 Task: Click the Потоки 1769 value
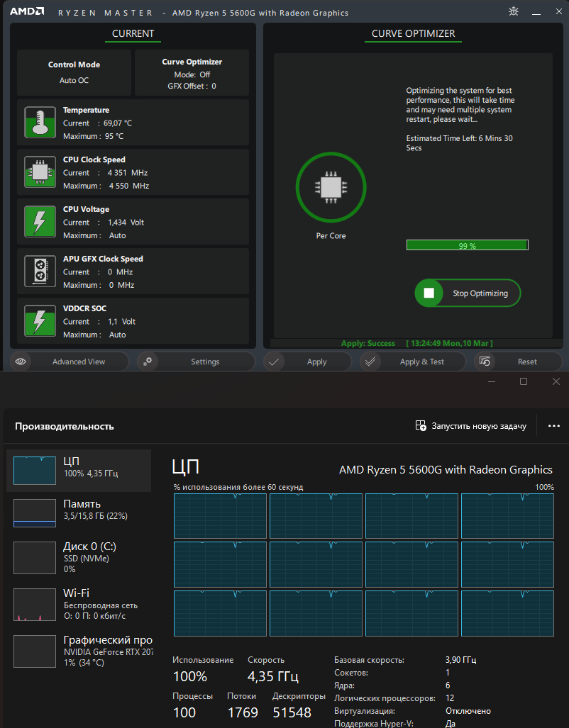243,712
